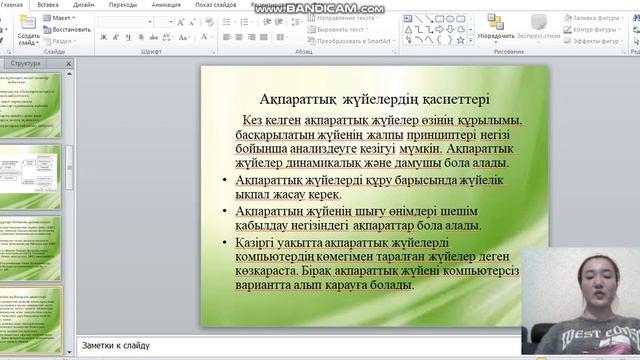Image resolution: width=640 pixels, height=360 pixels.
Task: Select five-point star shape
Action: (x=461, y=40)
